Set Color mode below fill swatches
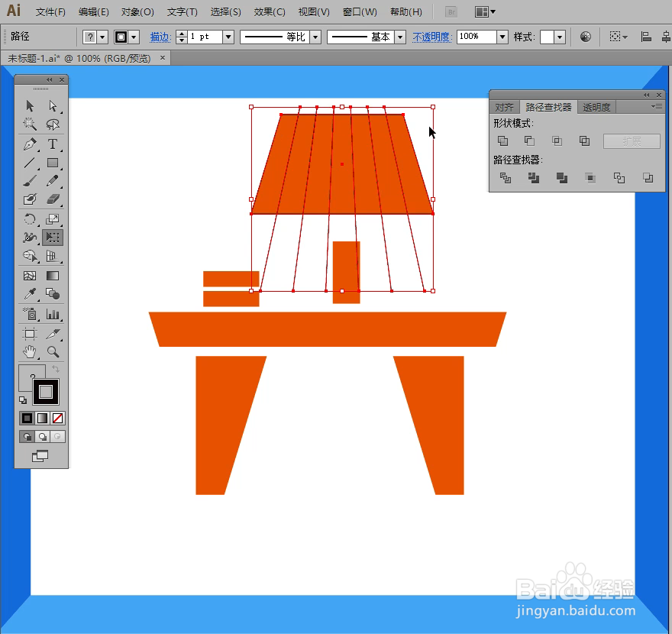The image size is (672, 634). tap(27, 418)
